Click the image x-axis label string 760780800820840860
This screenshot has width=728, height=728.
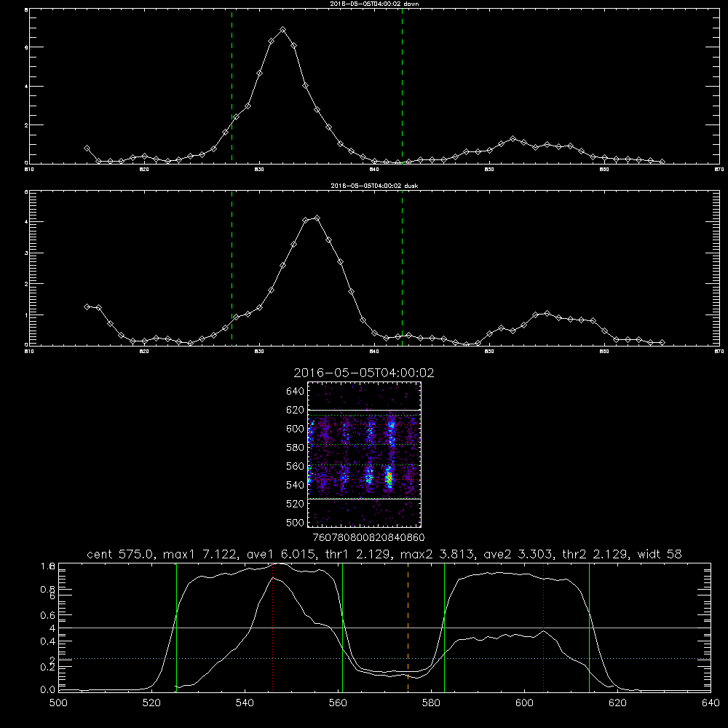(368, 538)
